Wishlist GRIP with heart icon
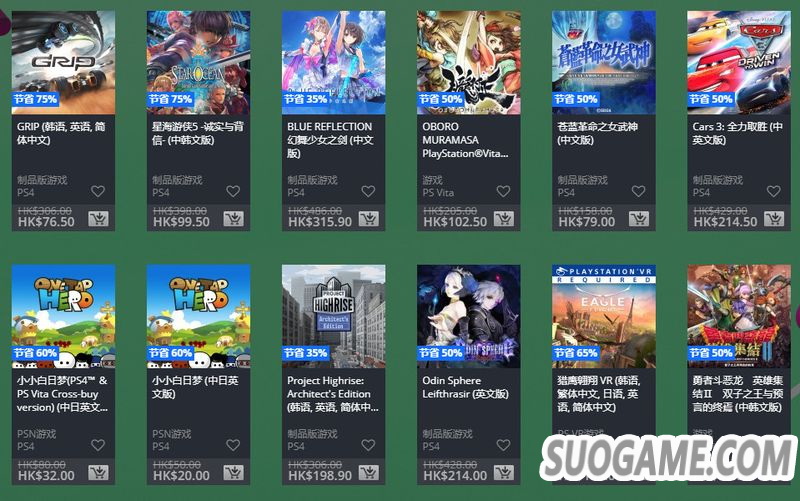Viewport: 800px width, 501px height. click(x=98, y=191)
